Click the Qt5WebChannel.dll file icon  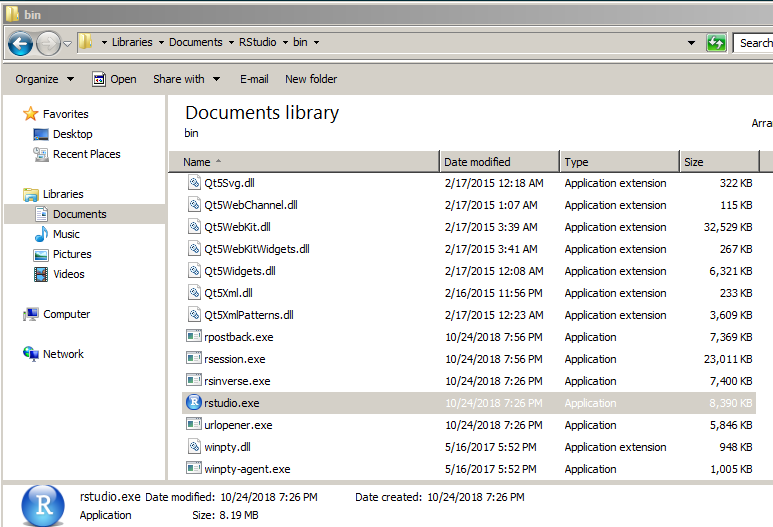tap(194, 205)
